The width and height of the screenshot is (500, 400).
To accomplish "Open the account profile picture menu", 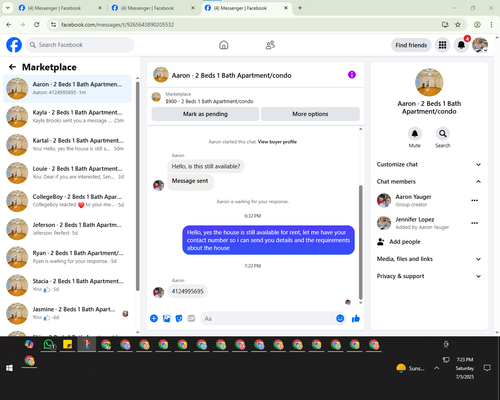I will click(480, 45).
